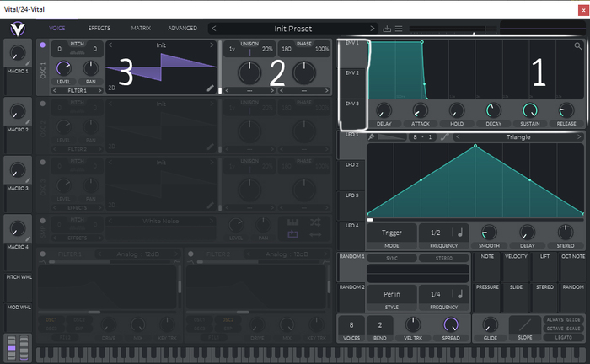The image size is (590, 364).
Task: Select the LFO 2 modulator
Action: (x=351, y=164)
